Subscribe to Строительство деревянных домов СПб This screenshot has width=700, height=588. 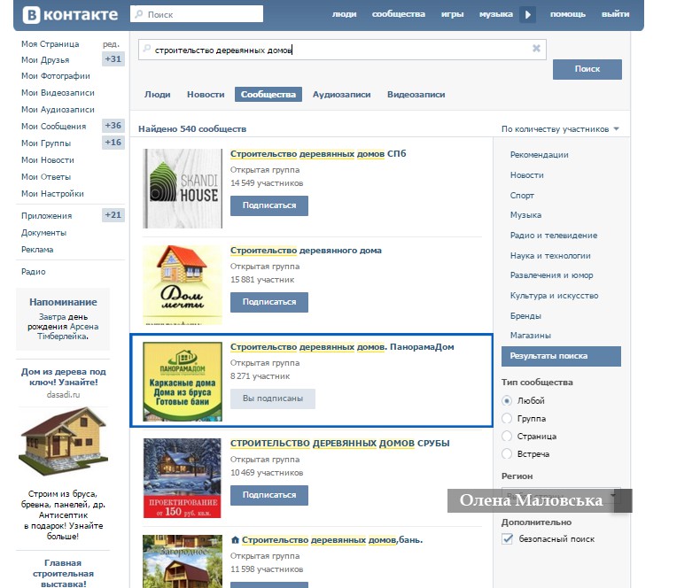[269, 205]
